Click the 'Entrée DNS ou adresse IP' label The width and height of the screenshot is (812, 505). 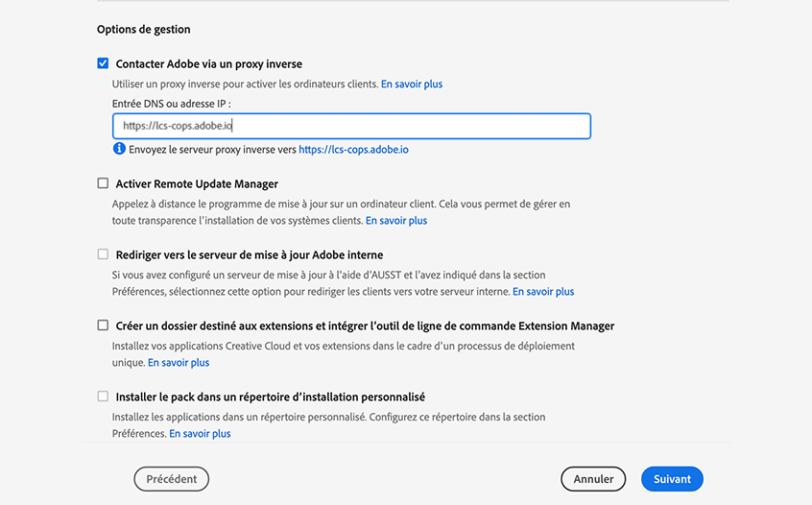point(171,104)
